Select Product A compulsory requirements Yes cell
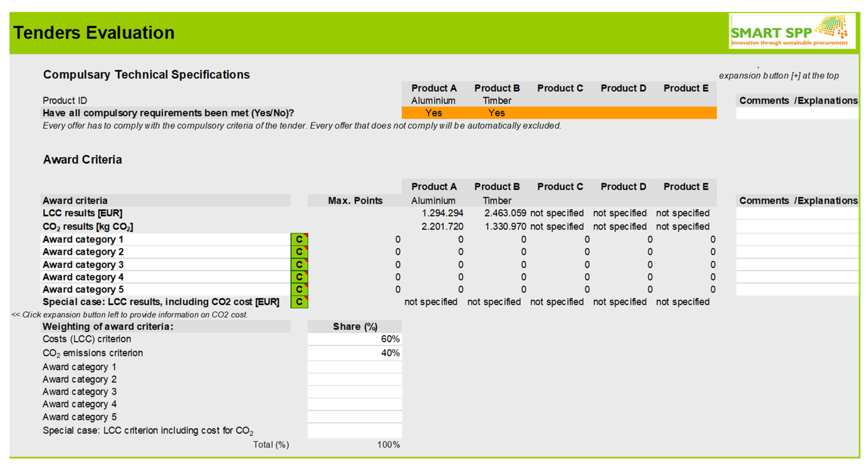Screen dimensions: 868x467 tap(433, 113)
